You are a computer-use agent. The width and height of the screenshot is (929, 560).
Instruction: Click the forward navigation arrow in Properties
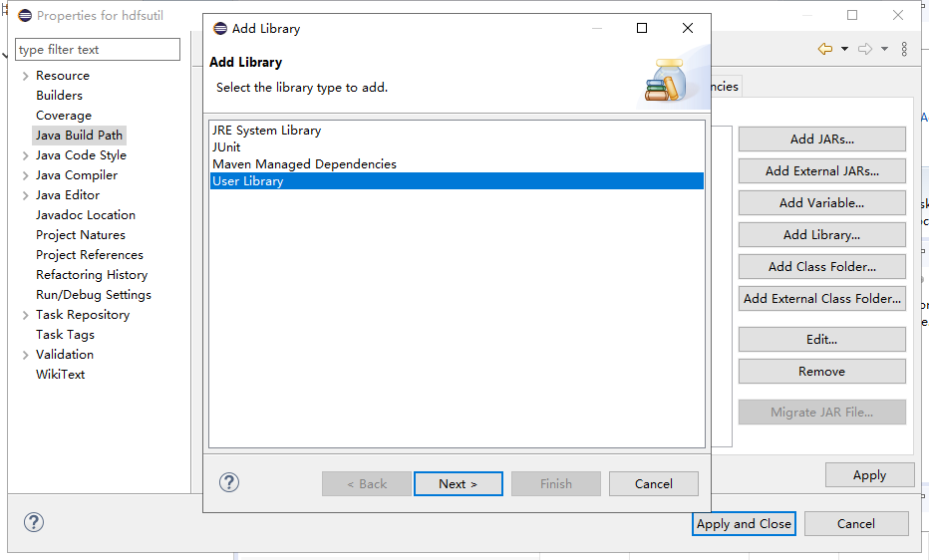click(865, 49)
